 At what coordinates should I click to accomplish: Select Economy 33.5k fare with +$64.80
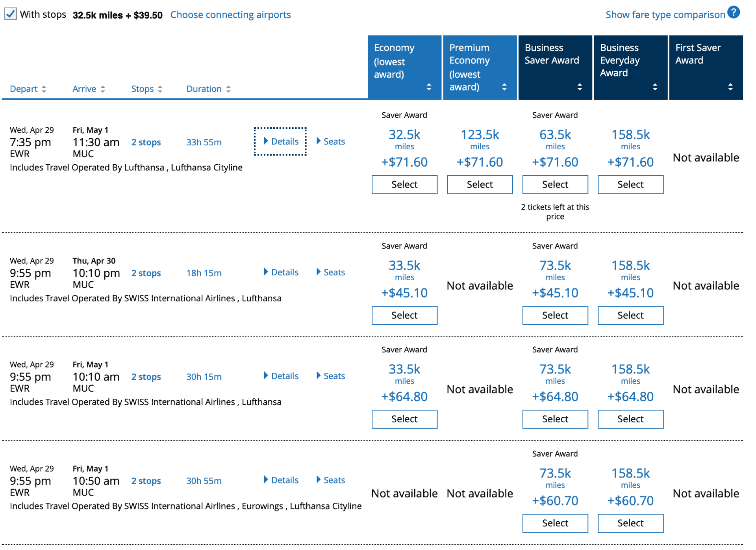coord(404,419)
